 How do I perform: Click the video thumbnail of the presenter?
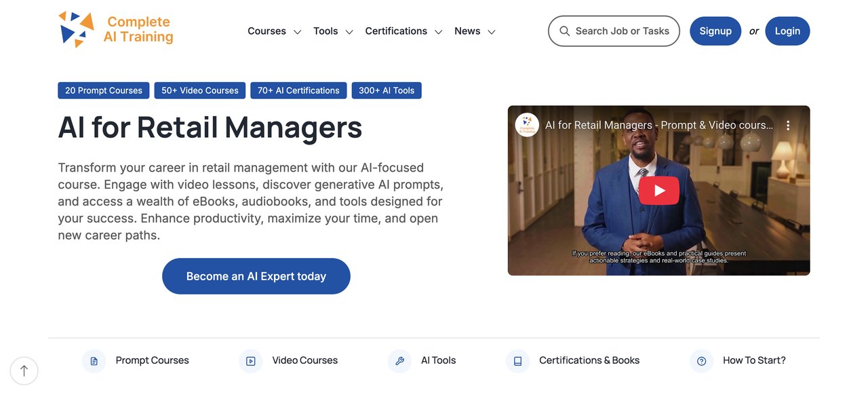tap(658, 190)
